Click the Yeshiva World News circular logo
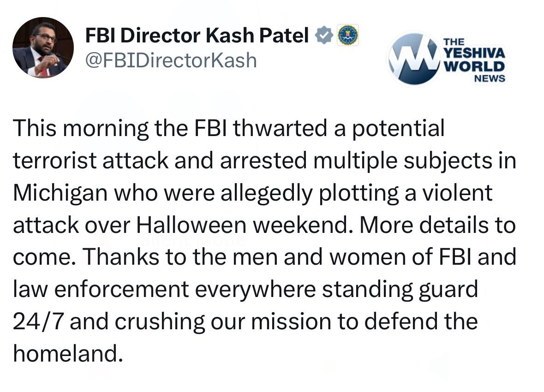The width and height of the screenshot is (544, 392). [x=412, y=58]
